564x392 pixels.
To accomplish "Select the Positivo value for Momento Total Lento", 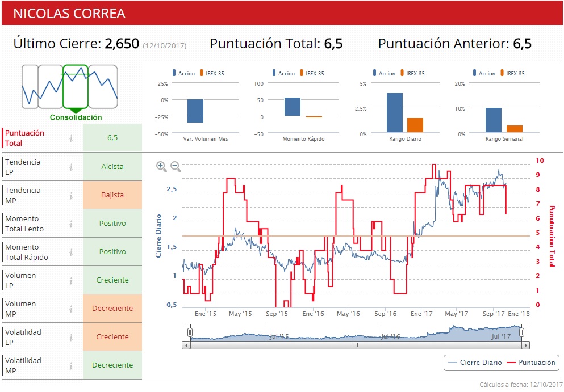I will point(112,224).
